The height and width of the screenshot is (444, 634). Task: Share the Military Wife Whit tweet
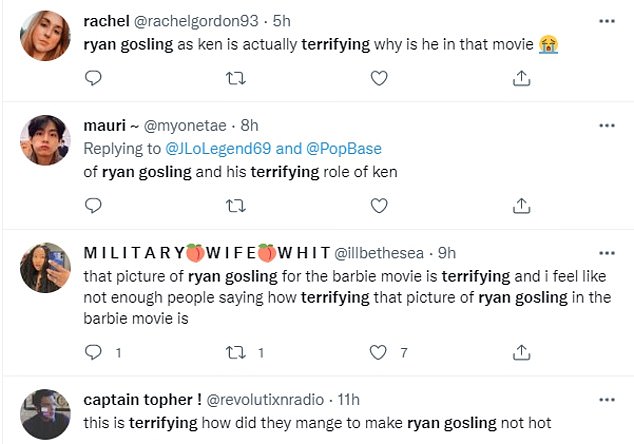coord(520,352)
